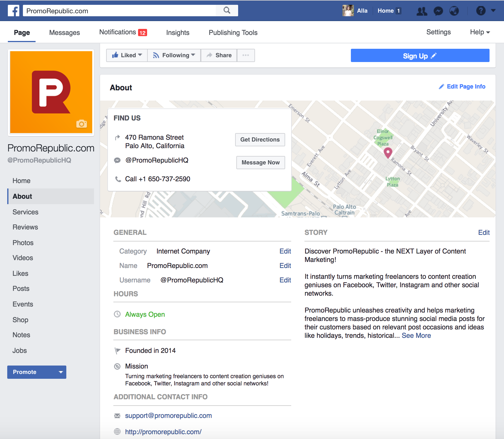The height and width of the screenshot is (439, 504).
Task: Open the friend requests icon
Action: pos(422,11)
